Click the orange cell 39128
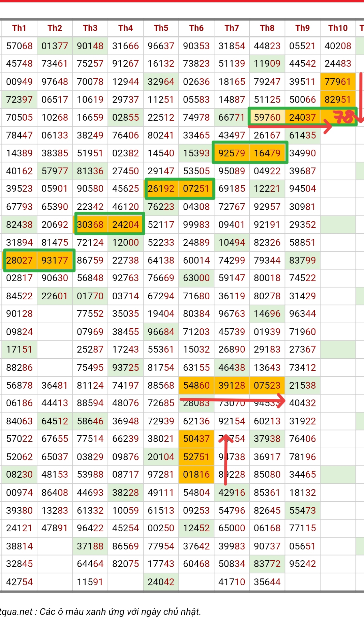 point(232,385)
